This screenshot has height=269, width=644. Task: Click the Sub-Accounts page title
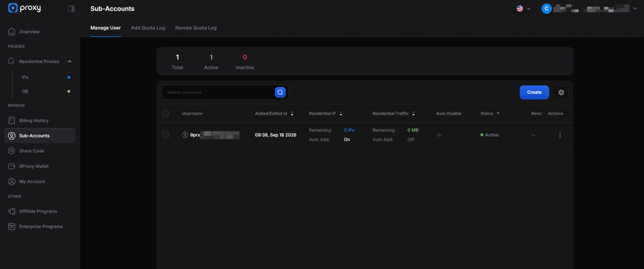[x=112, y=9]
